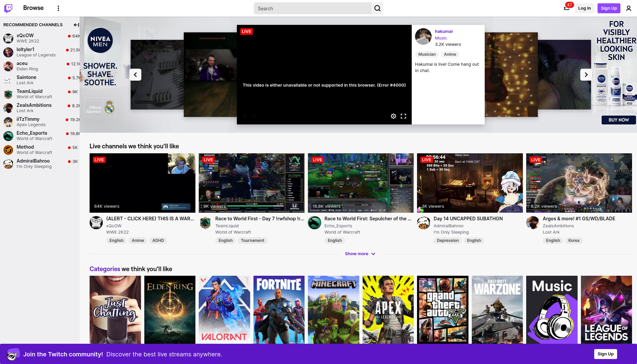Open hakumai channel name link
This screenshot has width=637, height=364.
(444, 32)
